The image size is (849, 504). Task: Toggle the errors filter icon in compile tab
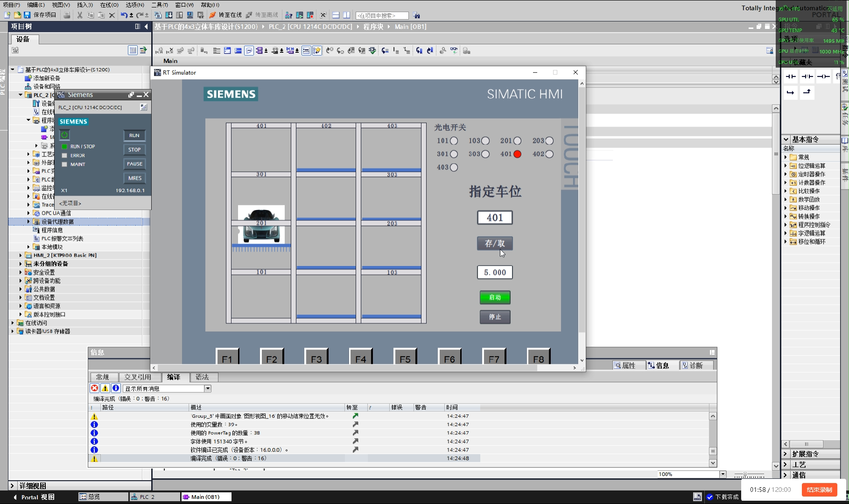pyautogui.click(x=95, y=388)
